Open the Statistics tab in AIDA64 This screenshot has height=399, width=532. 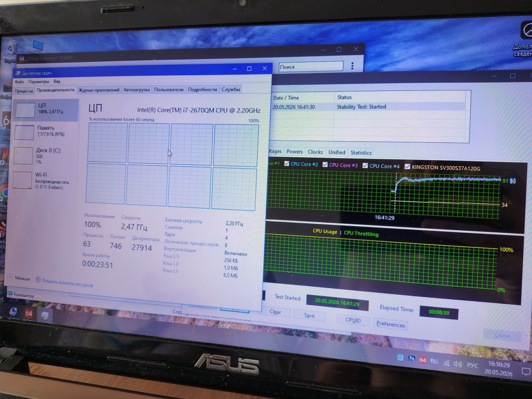coord(361,153)
